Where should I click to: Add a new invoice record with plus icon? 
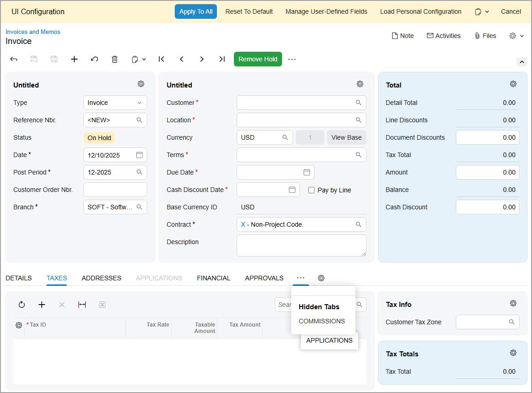point(74,59)
